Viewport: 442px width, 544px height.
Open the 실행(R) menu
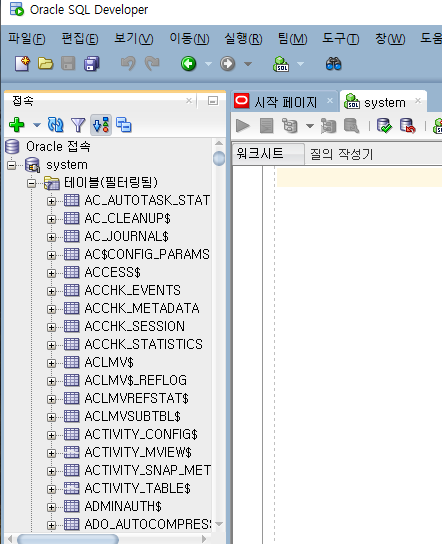pos(243,38)
